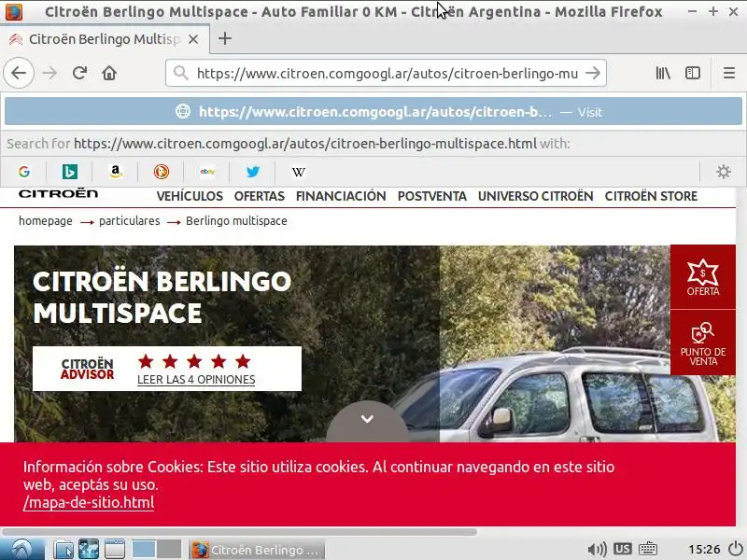Open the VEHÍCULOS menu

coord(190,196)
